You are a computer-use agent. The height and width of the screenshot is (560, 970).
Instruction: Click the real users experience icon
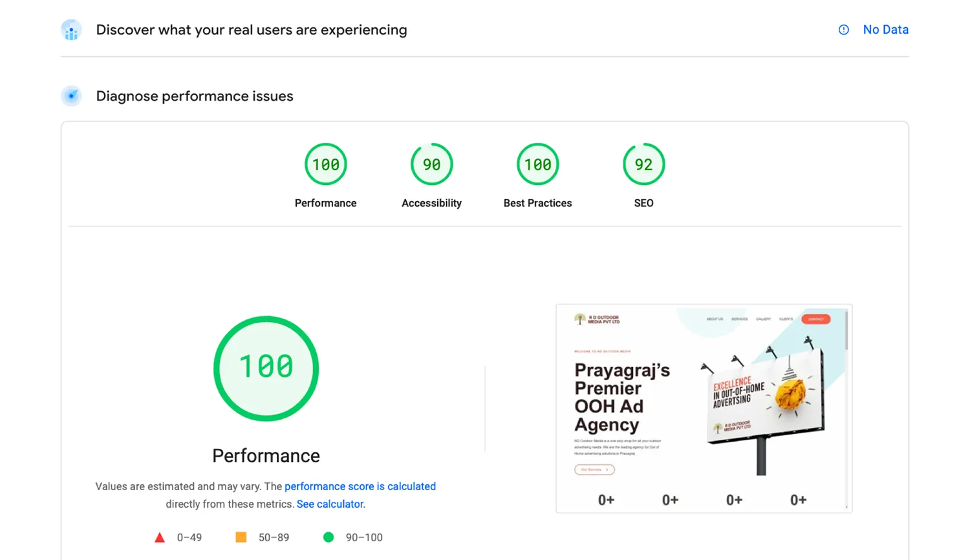tap(71, 30)
